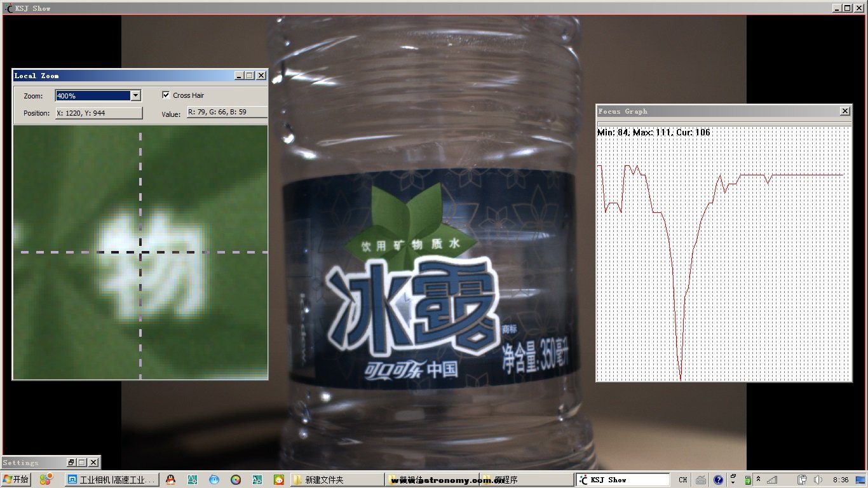
Task: Open the 开始 Start menu
Action: coord(17,480)
